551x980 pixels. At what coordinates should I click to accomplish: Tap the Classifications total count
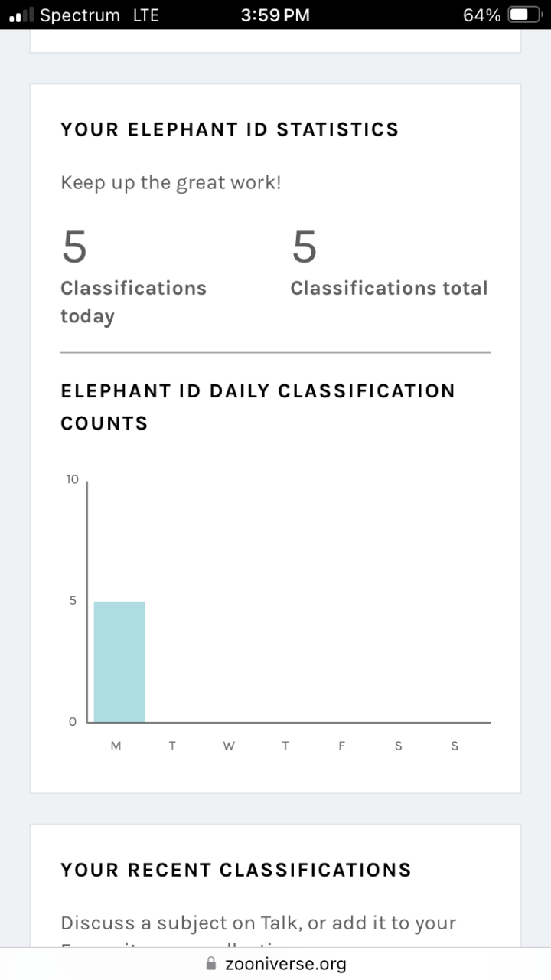point(304,247)
